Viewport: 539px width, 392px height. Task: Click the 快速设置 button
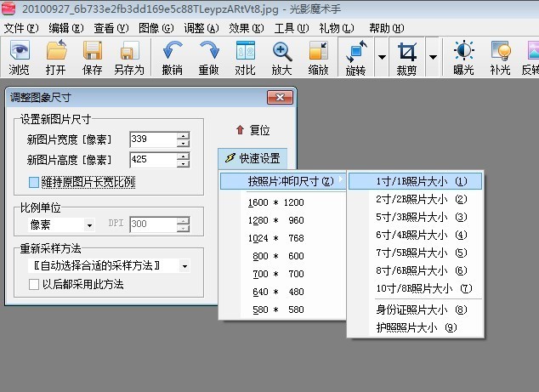coord(252,158)
